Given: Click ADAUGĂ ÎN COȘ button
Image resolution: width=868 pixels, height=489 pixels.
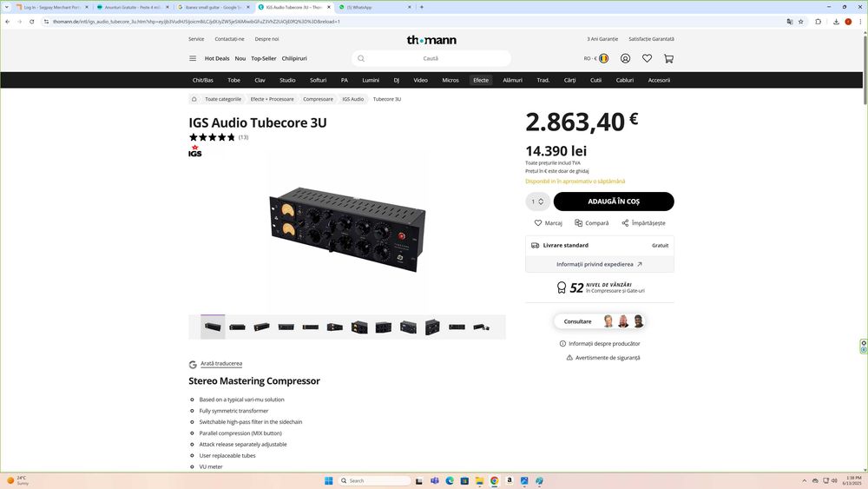Looking at the screenshot, I should click(614, 202).
